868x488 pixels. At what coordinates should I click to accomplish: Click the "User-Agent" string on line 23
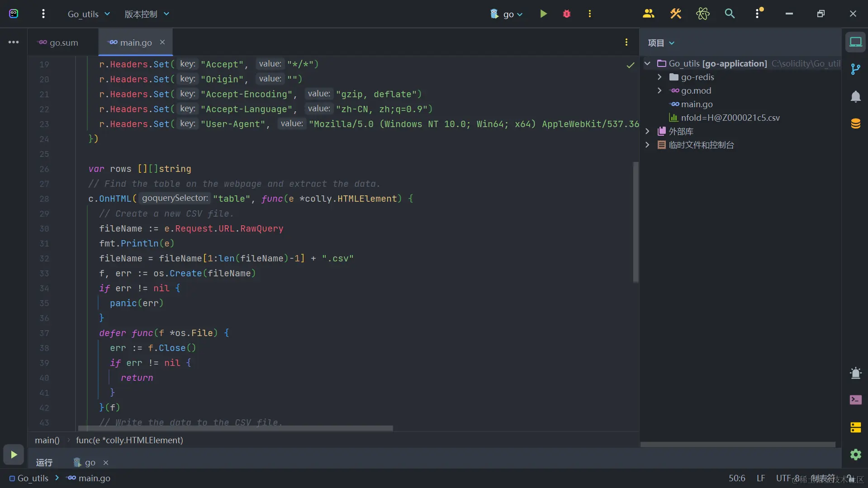tap(233, 124)
